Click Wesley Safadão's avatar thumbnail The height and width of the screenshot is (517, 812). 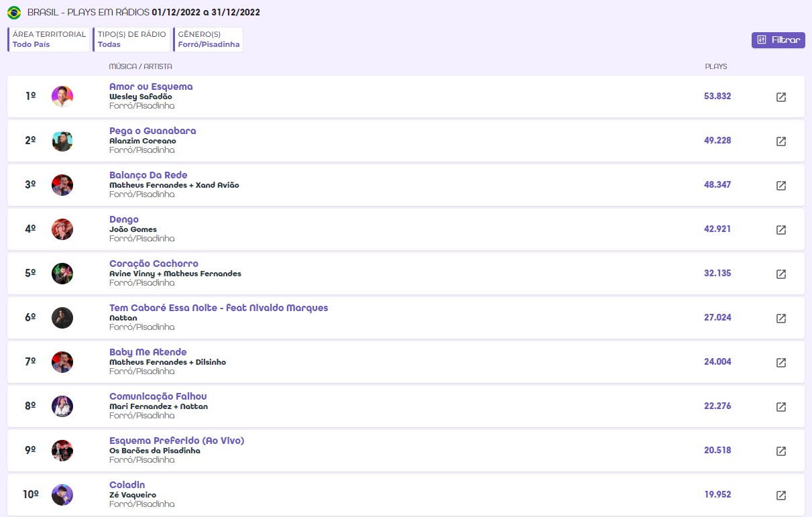[x=62, y=97]
